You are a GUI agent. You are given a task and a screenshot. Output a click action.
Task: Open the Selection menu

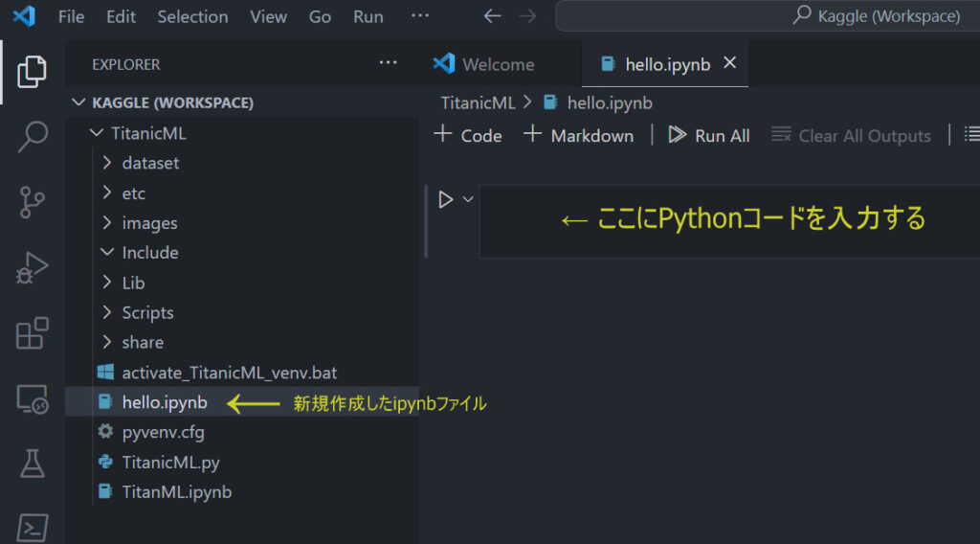click(x=192, y=16)
